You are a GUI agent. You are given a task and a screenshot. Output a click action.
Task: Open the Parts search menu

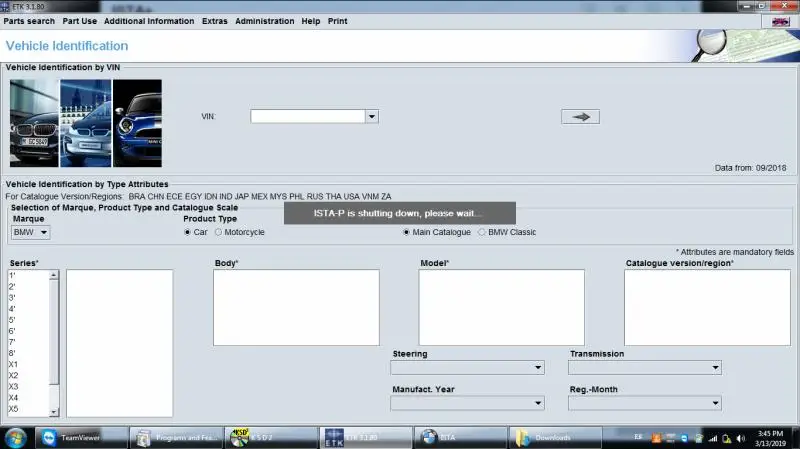pos(29,21)
